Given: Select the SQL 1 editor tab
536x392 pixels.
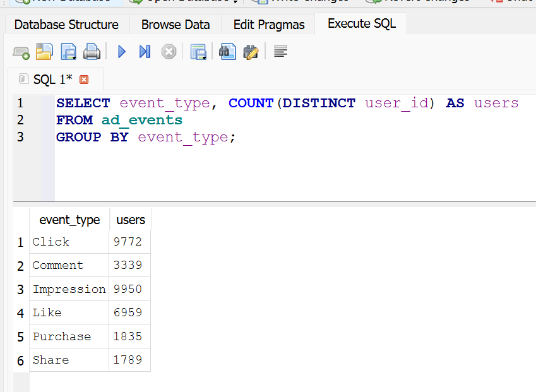Looking at the screenshot, I should click(x=52, y=80).
